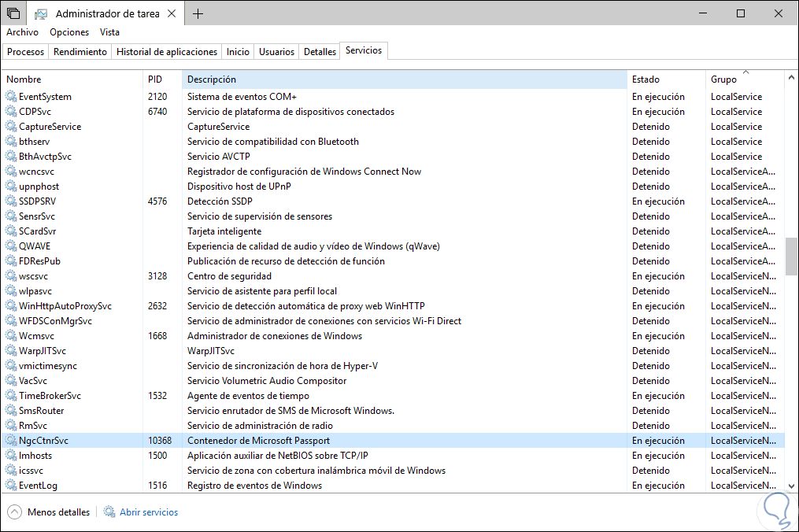Click description Registro de eventos de Windows
799x532 pixels.
[255, 486]
